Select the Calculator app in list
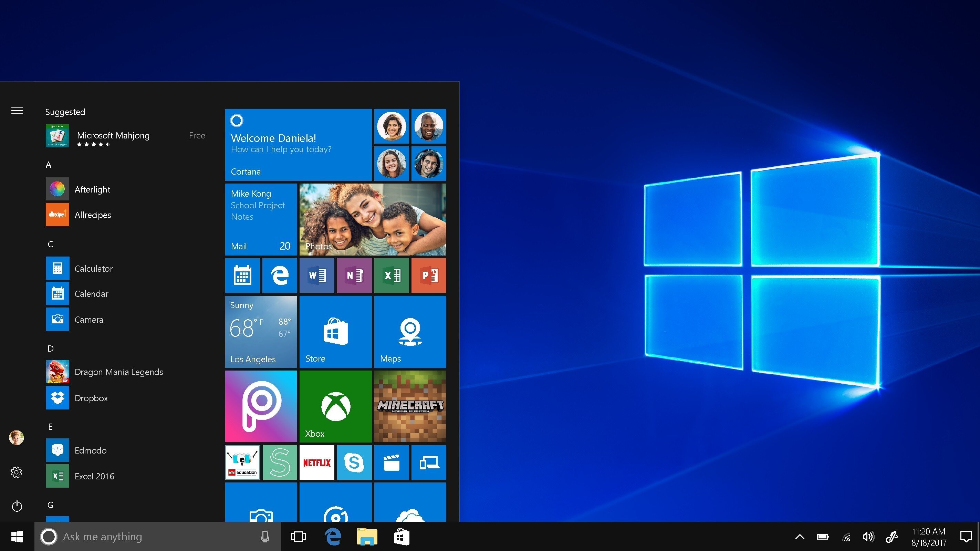980x551 pixels. point(94,268)
